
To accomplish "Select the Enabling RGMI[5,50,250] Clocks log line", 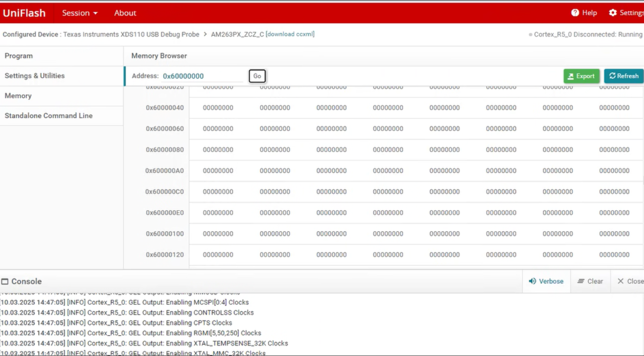I will (x=131, y=333).
